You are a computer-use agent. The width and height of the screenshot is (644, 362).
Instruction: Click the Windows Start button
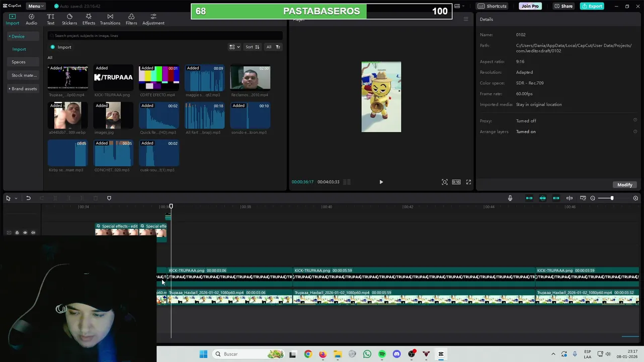(x=203, y=354)
